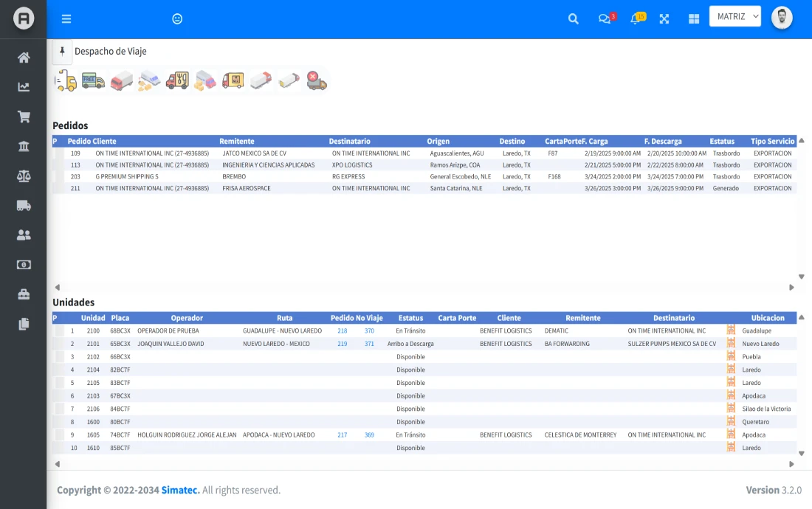This screenshot has width=812, height=509.
Task: Click the cancel truck red X icon
Action: coord(317,80)
